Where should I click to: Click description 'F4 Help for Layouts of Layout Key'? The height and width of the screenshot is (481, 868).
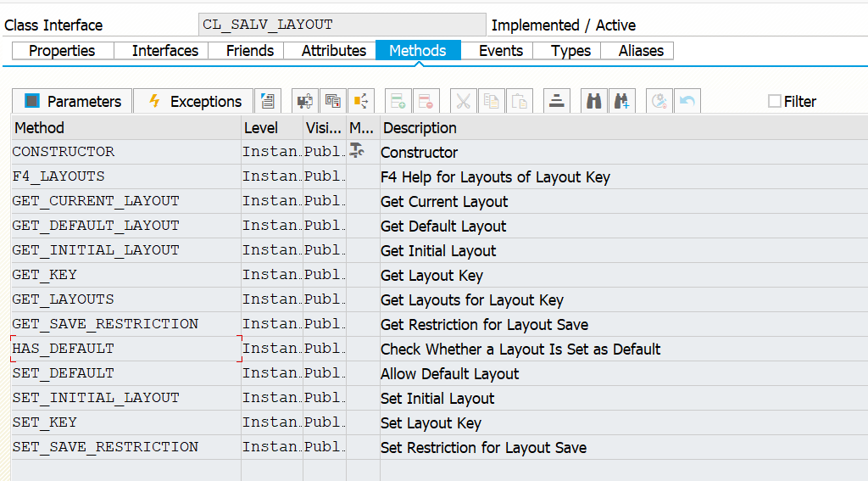[495, 177]
